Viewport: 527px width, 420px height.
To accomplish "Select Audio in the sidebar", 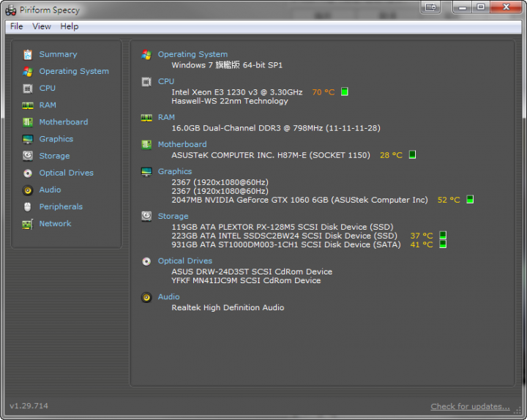I will [x=50, y=190].
